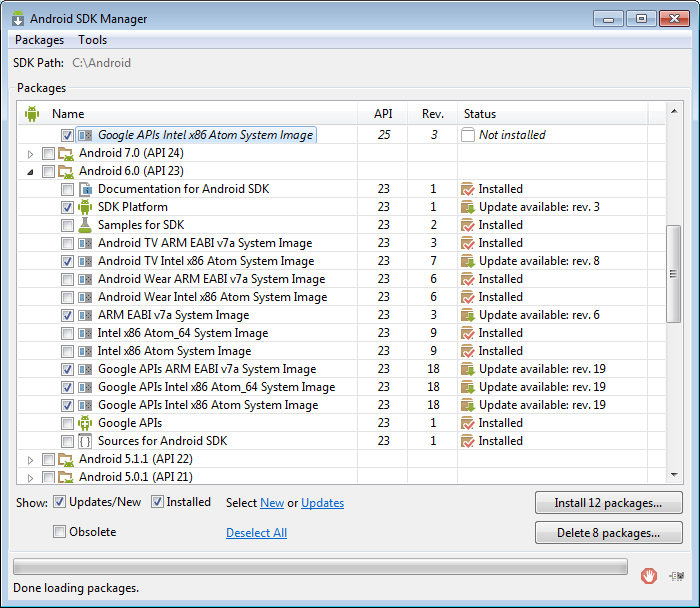The image size is (700, 608).
Task: Click Install 12 packages button
Action: click(609, 502)
